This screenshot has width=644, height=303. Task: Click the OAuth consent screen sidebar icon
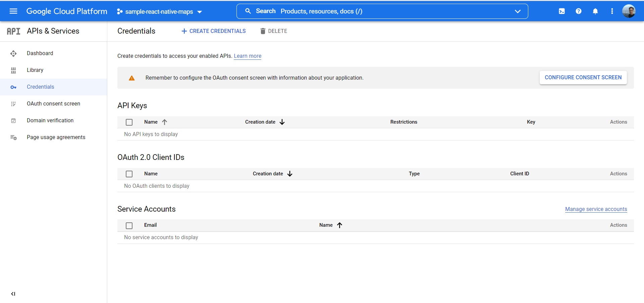click(x=13, y=104)
